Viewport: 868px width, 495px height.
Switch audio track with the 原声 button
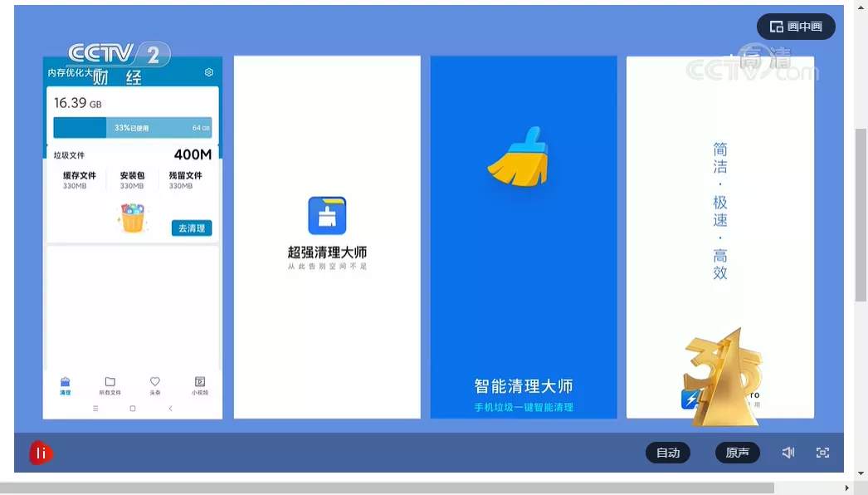point(738,453)
